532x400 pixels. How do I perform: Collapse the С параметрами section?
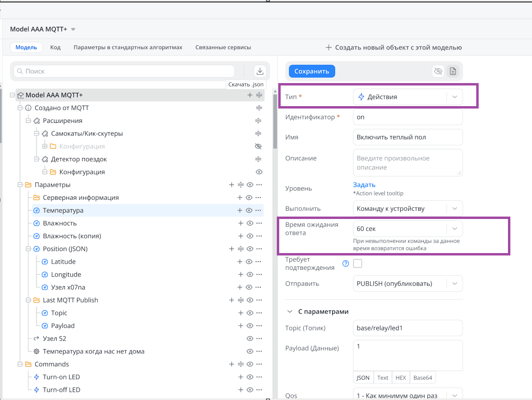(x=290, y=312)
